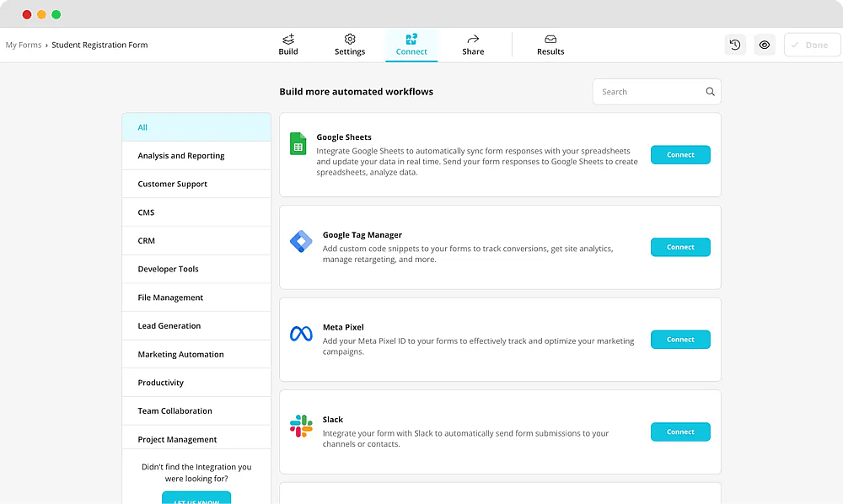Viewport: 843px width, 504px height.
Task: Click the search magnifier icon
Action: tap(710, 92)
